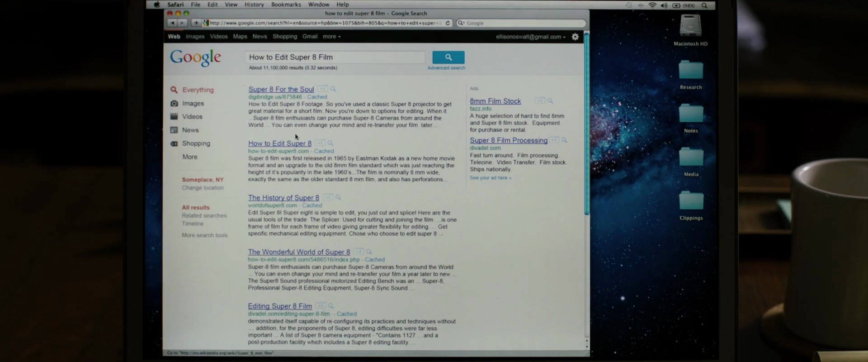868x362 pixels.
Task: Switch to Maps in Google's top bar
Action: pos(240,37)
